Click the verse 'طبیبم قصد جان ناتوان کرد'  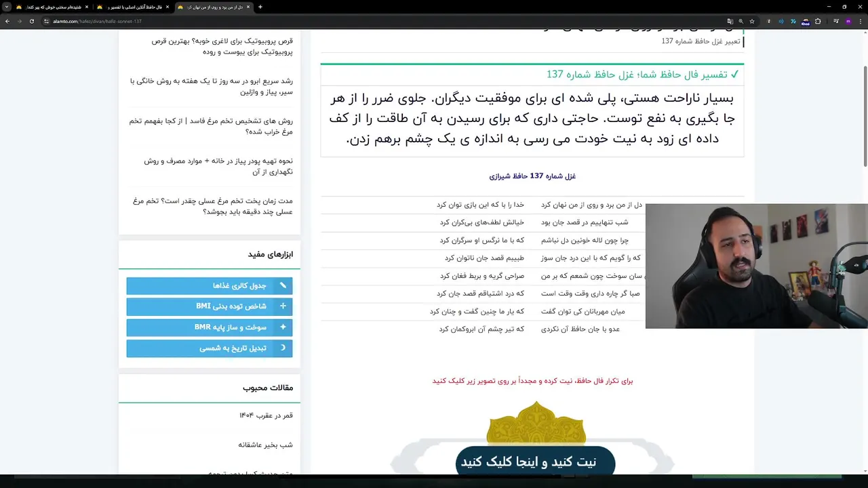pyautogui.click(x=484, y=258)
